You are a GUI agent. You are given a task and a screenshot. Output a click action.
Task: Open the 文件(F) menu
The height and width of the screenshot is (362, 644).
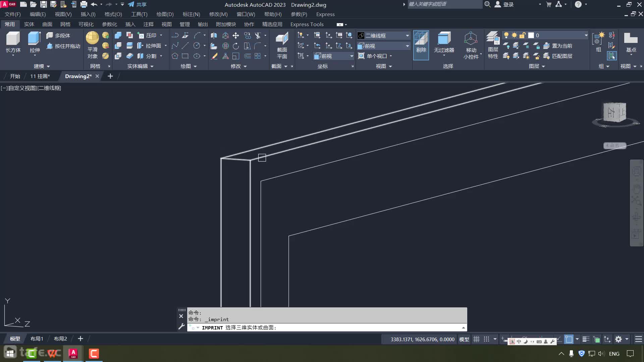click(x=12, y=14)
